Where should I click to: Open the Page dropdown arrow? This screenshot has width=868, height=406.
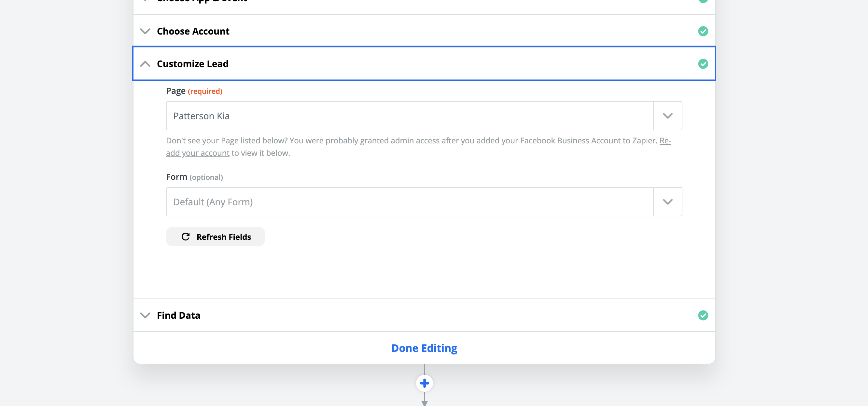point(667,116)
